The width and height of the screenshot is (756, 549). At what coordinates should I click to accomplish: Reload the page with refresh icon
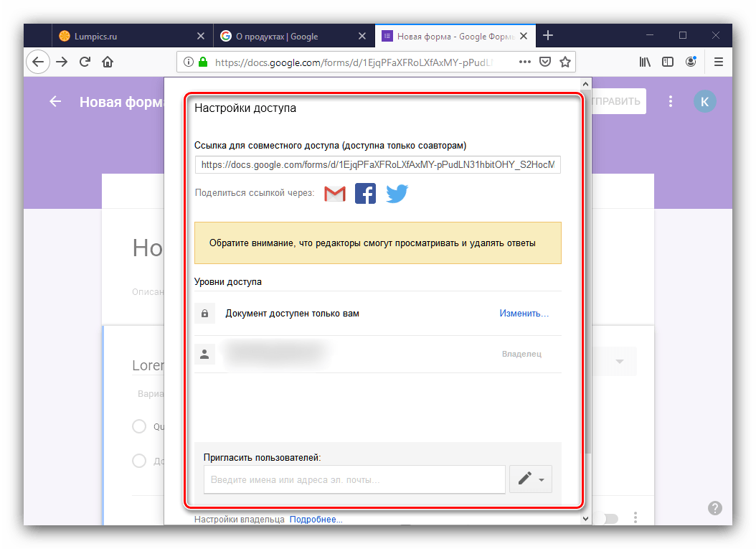85,62
